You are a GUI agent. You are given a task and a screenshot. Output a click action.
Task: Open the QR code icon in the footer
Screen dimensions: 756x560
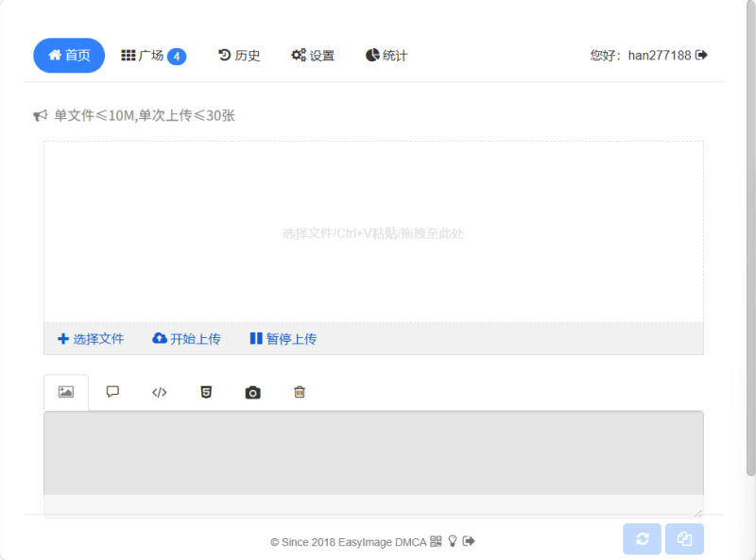436,541
